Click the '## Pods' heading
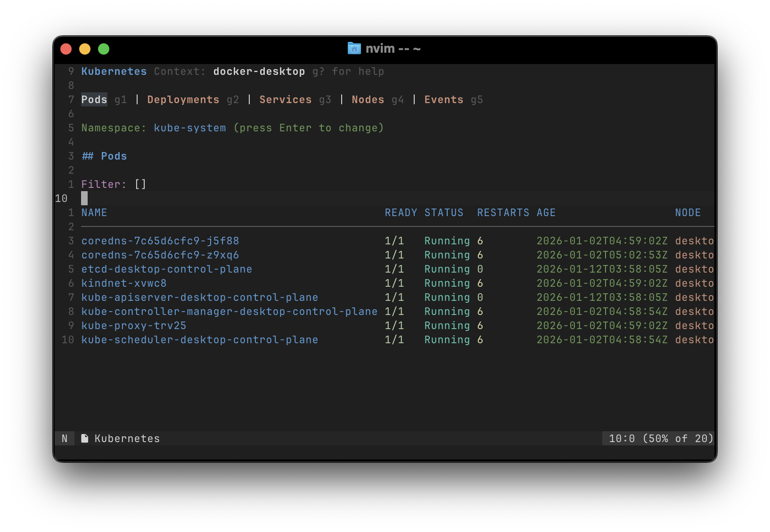This screenshot has height=532, width=770. click(104, 156)
